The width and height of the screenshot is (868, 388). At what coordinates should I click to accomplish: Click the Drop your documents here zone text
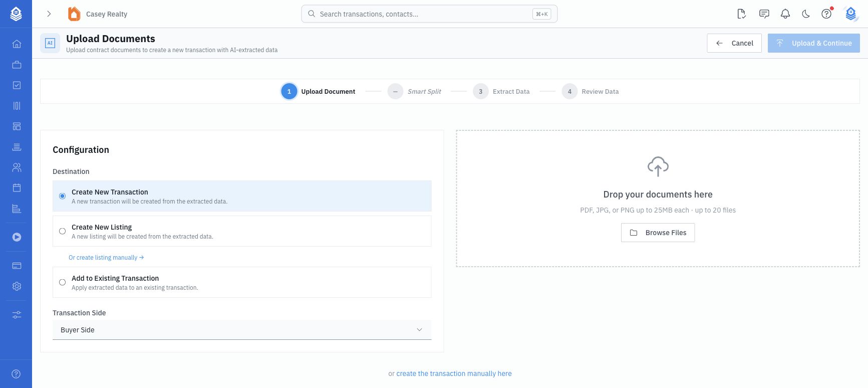tap(658, 195)
